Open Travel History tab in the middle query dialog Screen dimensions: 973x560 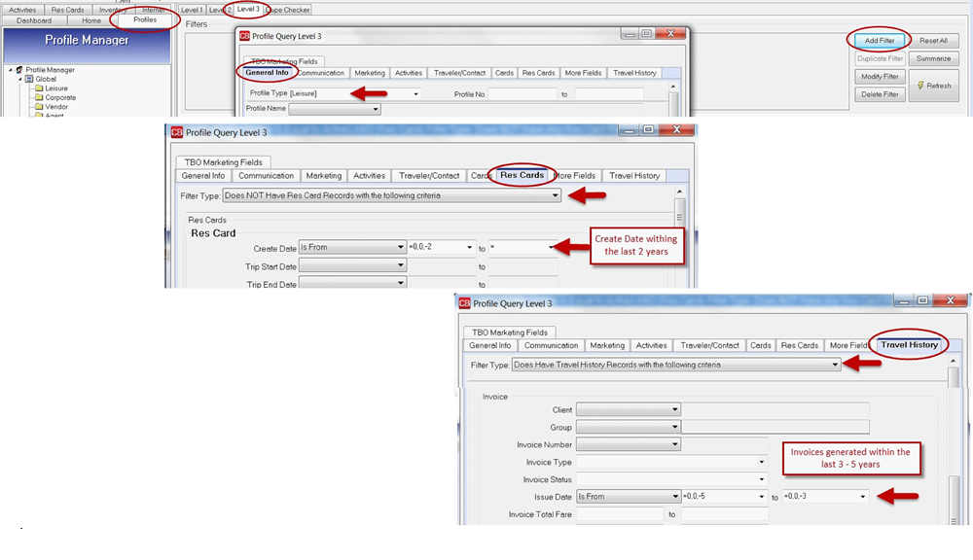(634, 176)
